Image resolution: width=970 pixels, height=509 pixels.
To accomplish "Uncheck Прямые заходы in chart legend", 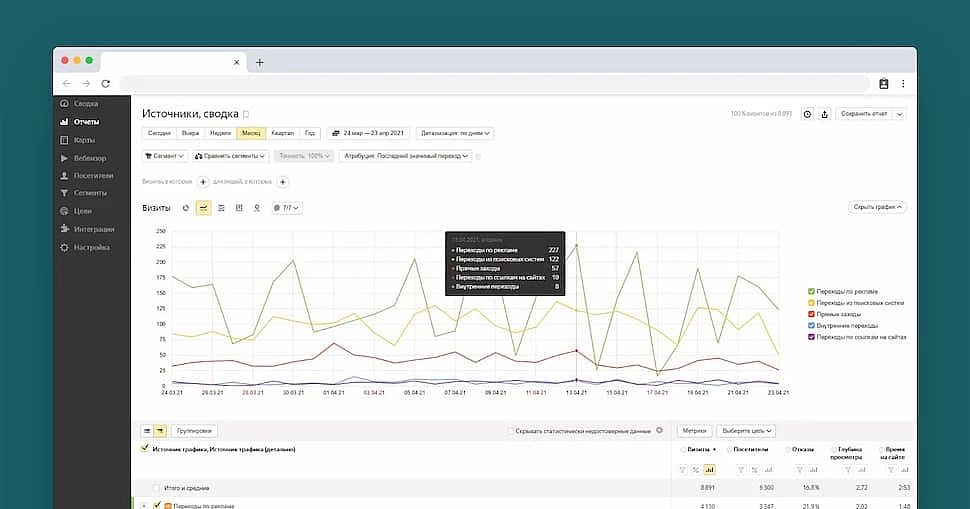I will [x=811, y=314].
